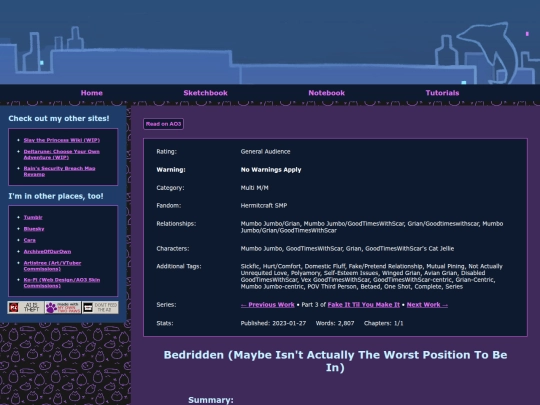540x405 pixels.
Task: Open Rain's Security Breach Map Revamp link
Action: tap(59, 171)
